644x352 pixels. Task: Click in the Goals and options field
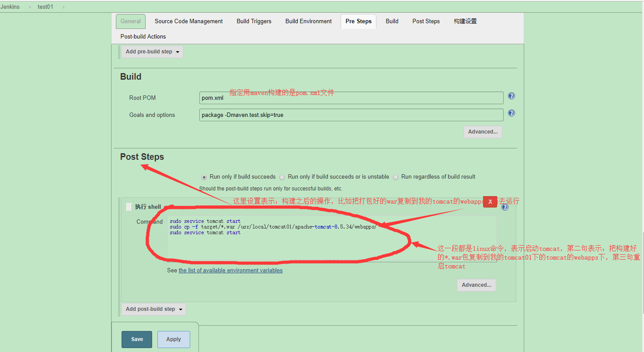click(351, 115)
